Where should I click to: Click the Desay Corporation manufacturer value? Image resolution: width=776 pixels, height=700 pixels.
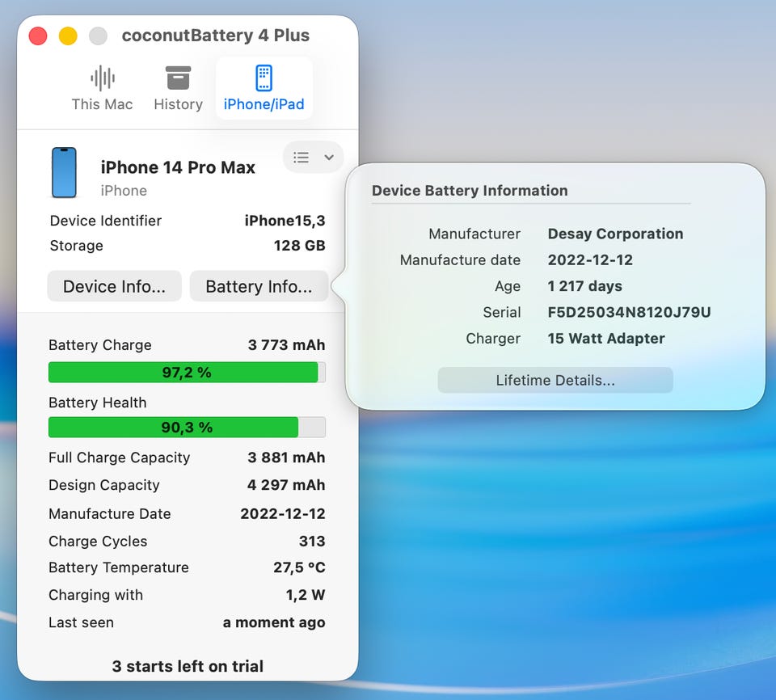[x=615, y=234]
